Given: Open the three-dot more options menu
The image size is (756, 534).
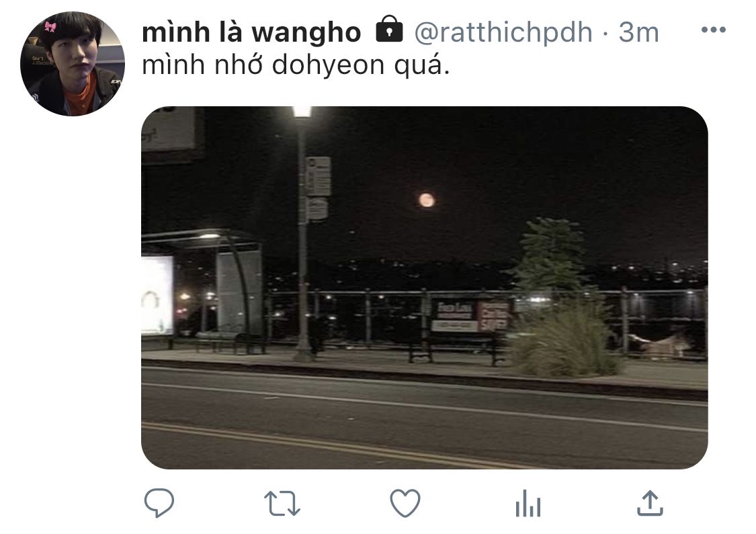Looking at the screenshot, I should pos(714,30).
